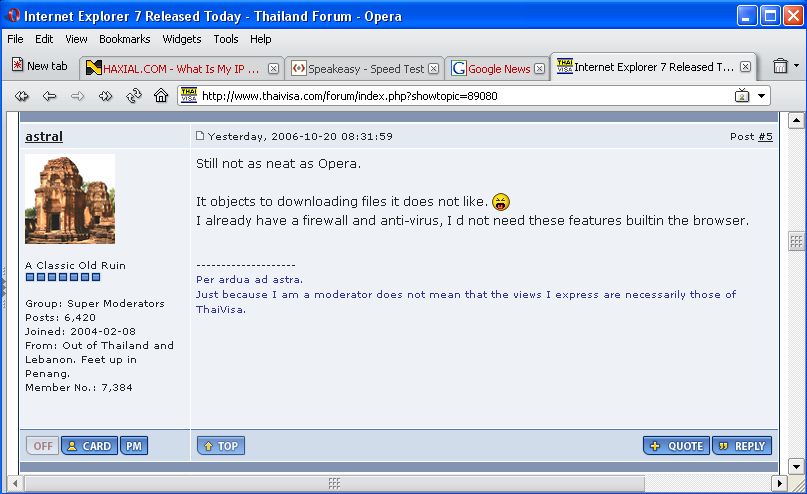Click the address bar URL field

[450, 96]
